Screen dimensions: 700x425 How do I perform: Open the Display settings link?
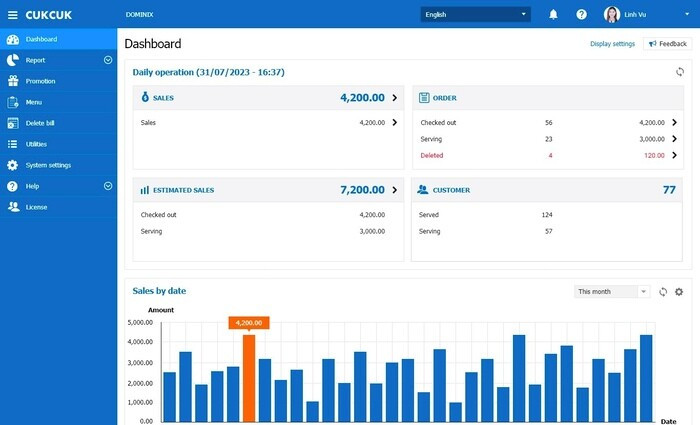pos(612,44)
